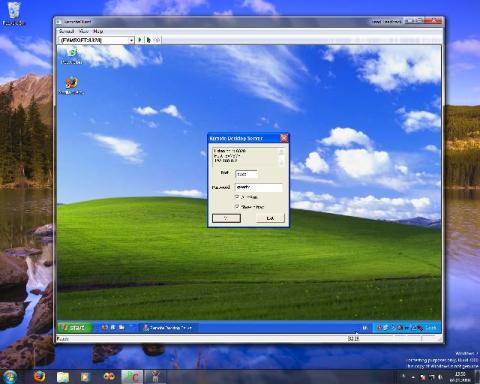Close the Remote Desktop Server dialog
480x384 pixels.
pyautogui.click(x=284, y=138)
